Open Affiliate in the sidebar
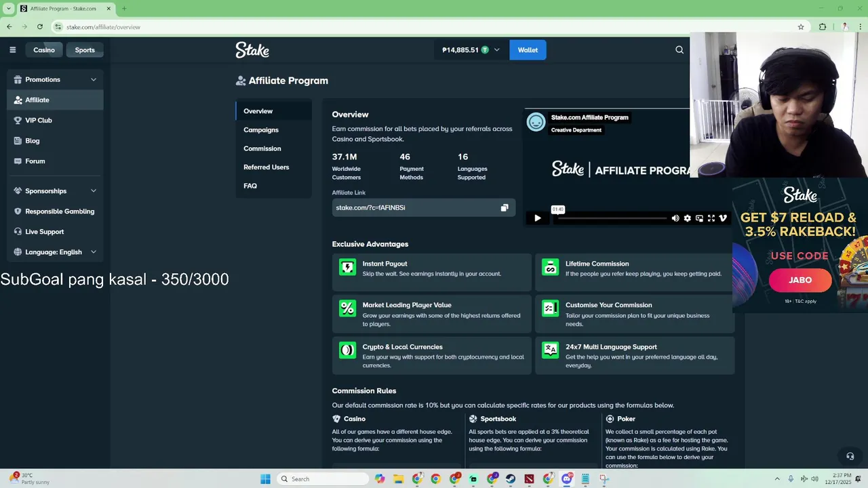This screenshot has height=488, width=868. [55, 100]
